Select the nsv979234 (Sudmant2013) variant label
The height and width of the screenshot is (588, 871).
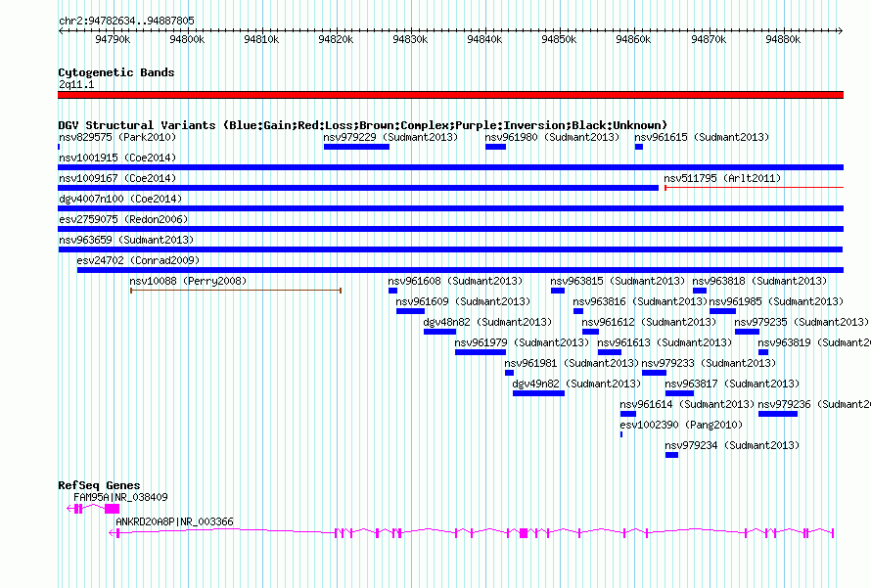(x=732, y=445)
